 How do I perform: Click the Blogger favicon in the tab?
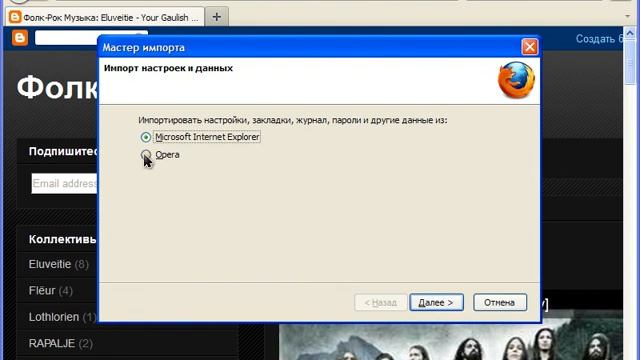pos(15,17)
